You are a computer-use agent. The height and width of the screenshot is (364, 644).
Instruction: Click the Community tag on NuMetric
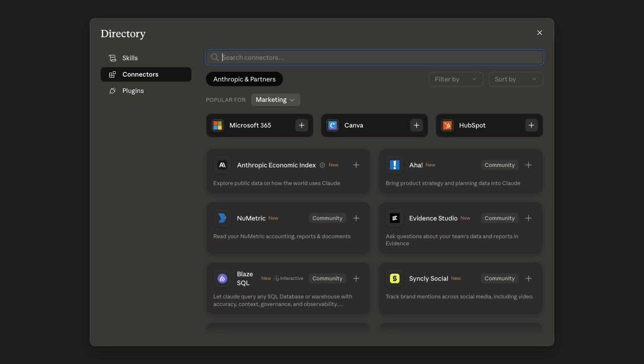327,218
